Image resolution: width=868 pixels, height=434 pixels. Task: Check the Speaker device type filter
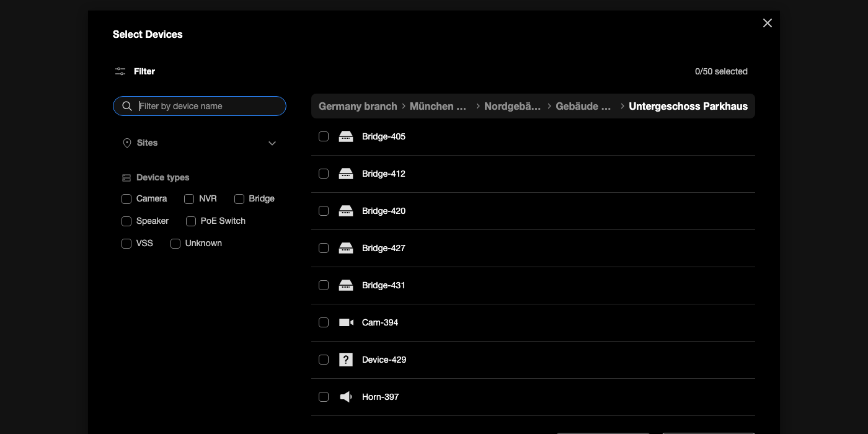(x=126, y=221)
